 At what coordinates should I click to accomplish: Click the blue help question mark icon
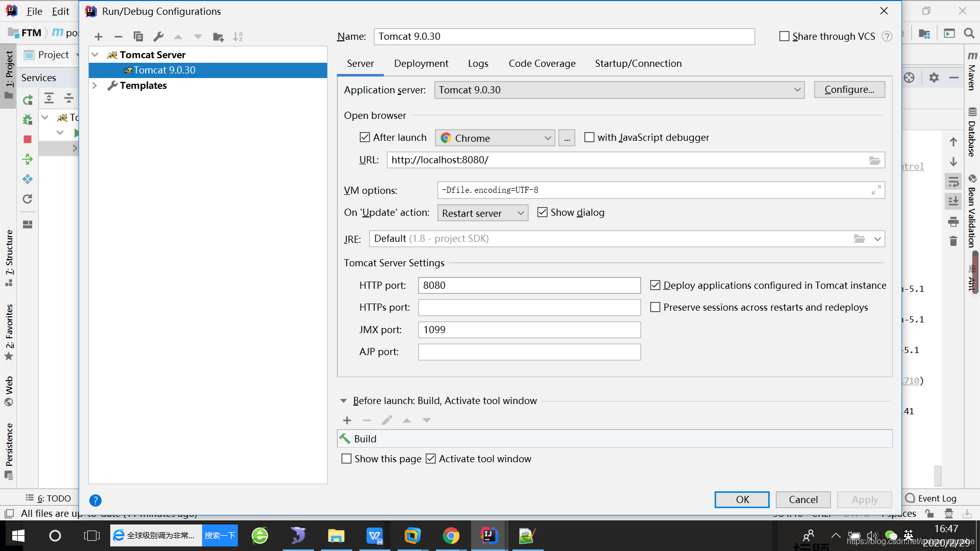pos(95,500)
